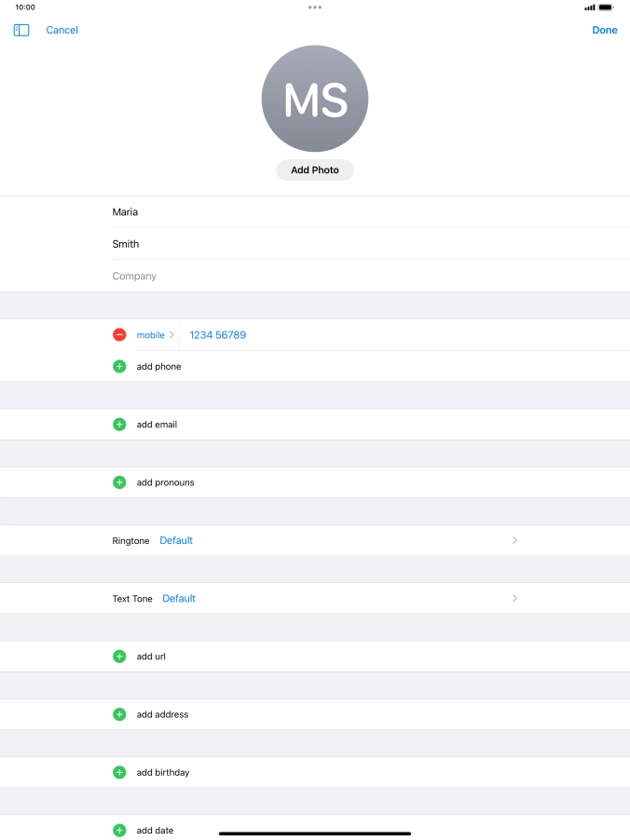
Task: Tap the Add Photo button
Action: (x=315, y=170)
